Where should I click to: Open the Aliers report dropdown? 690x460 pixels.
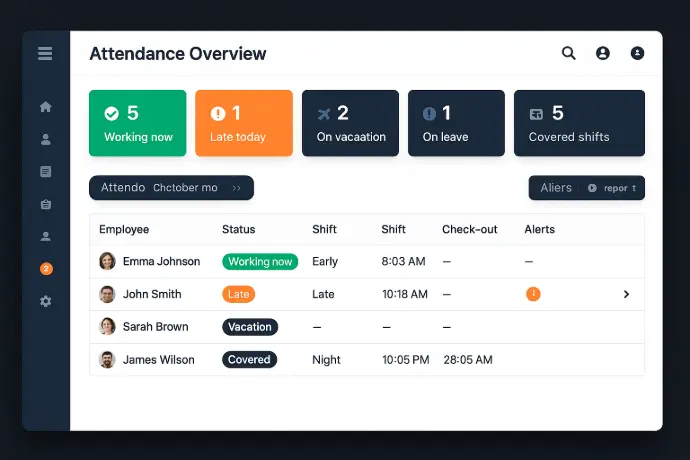586,188
